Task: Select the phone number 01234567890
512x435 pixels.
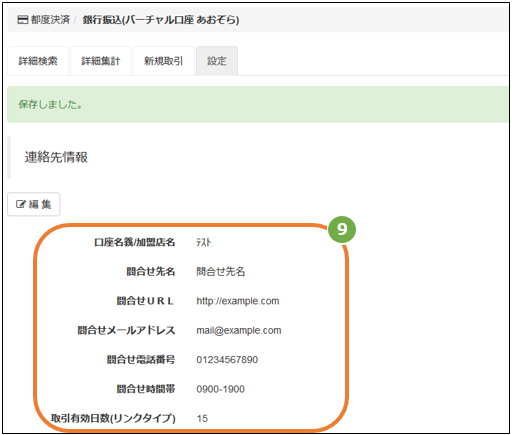Action: pyautogui.click(x=227, y=360)
